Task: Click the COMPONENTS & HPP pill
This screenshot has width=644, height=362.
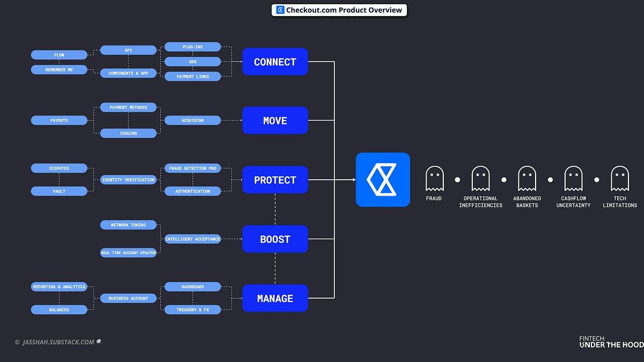Action: click(x=128, y=73)
